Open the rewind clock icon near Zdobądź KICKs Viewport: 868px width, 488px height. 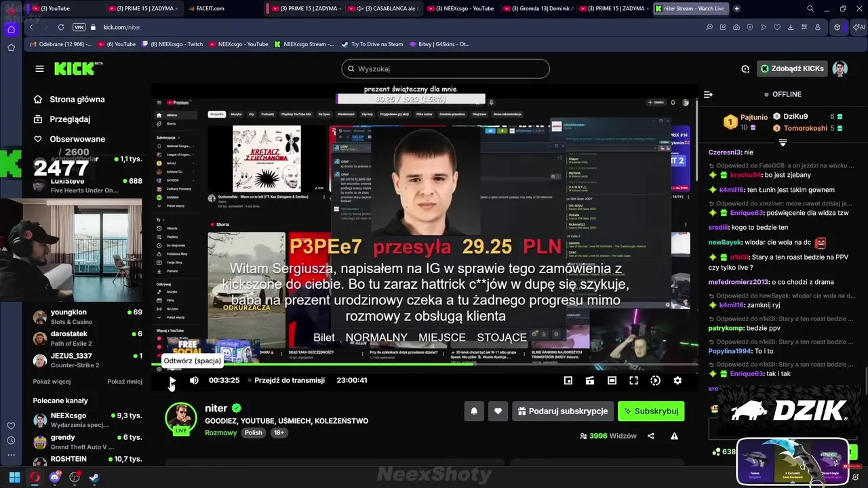coord(745,68)
